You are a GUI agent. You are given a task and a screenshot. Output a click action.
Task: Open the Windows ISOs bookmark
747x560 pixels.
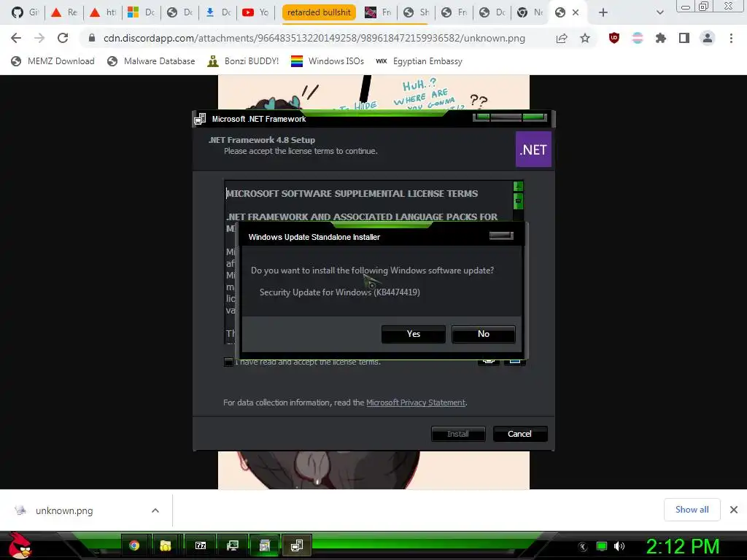pos(328,61)
